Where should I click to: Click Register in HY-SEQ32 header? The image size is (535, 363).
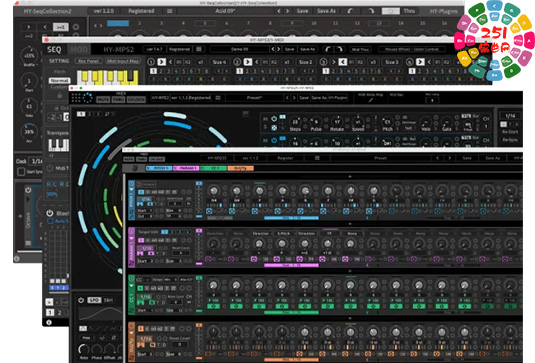tap(285, 158)
